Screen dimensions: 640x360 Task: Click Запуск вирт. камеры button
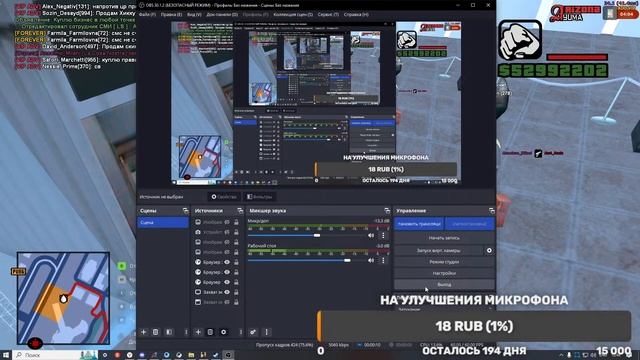pyautogui.click(x=439, y=250)
